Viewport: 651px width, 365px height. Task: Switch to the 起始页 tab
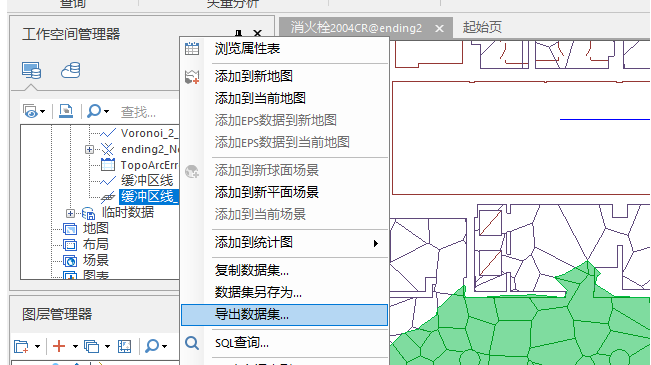pos(482,28)
